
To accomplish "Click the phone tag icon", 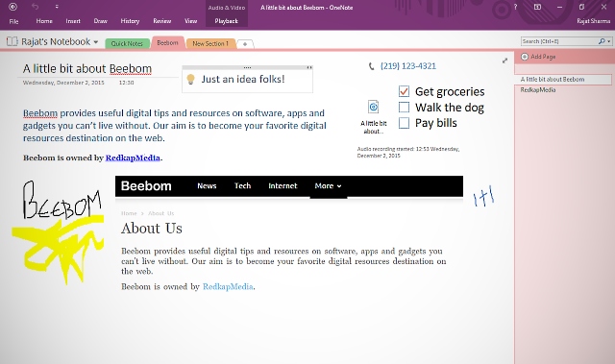I will tap(372, 66).
